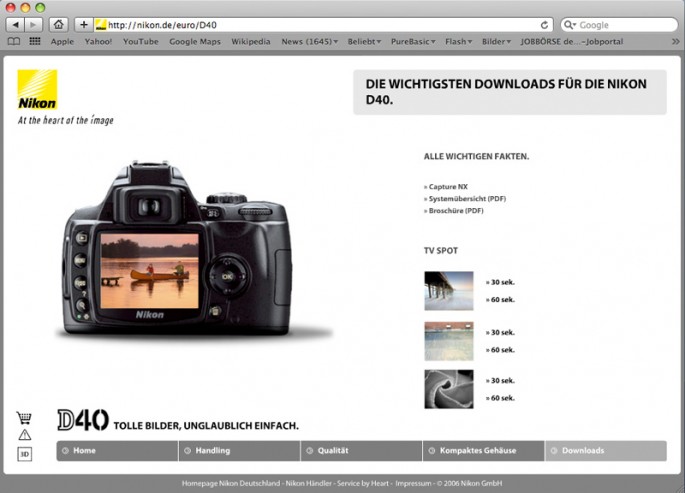Expand the Bilder bookmark folder
This screenshot has width=685, height=493.
[496, 41]
